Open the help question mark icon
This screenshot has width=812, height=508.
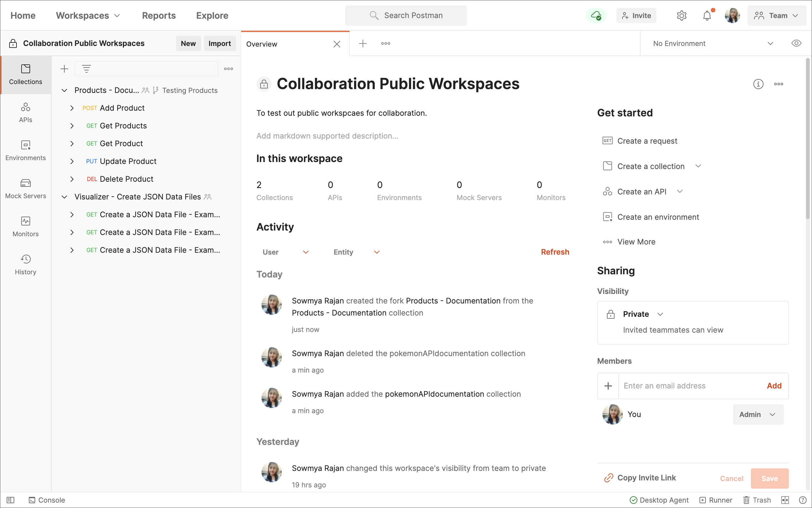802,500
